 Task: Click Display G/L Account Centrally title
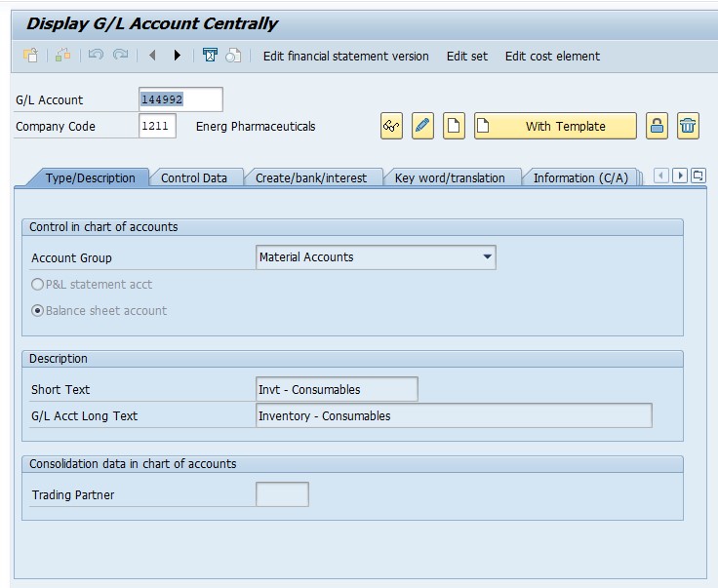point(151,23)
